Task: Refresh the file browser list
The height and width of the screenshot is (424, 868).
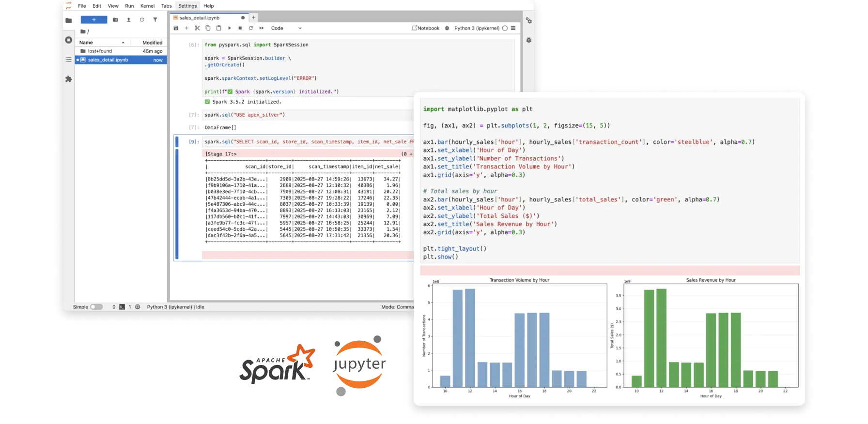Action: coord(142,20)
